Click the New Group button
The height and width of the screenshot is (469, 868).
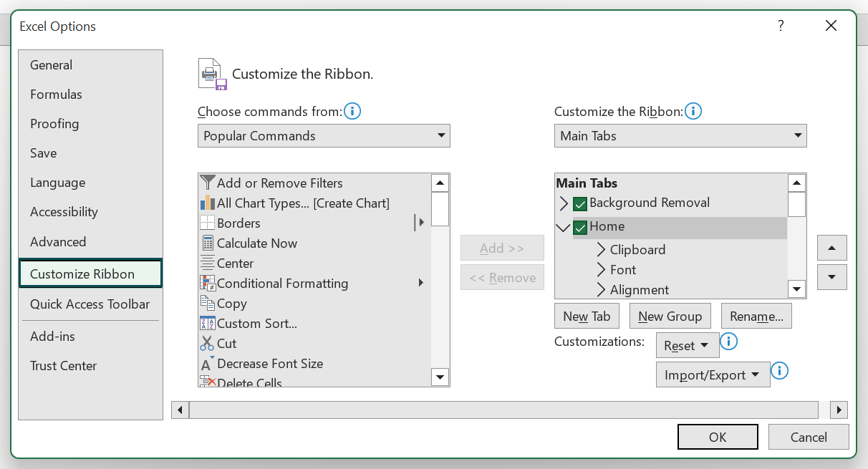click(x=670, y=316)
